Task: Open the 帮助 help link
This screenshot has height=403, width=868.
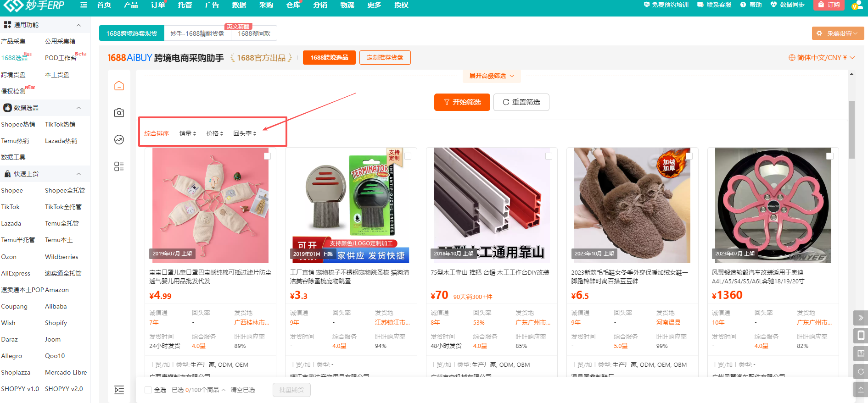Action: point(751,5)
